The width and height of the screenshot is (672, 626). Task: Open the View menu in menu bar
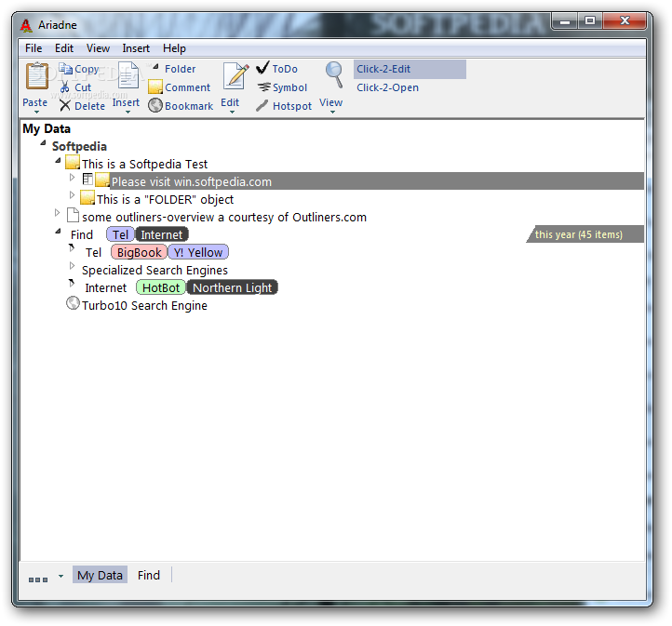(98, 48)
